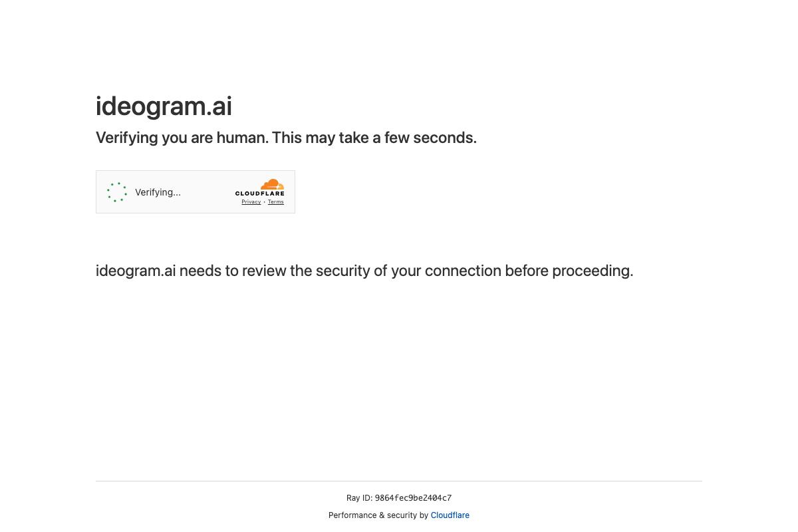Click "ideogram.ai" at start of security message

(x=136, y=271)
